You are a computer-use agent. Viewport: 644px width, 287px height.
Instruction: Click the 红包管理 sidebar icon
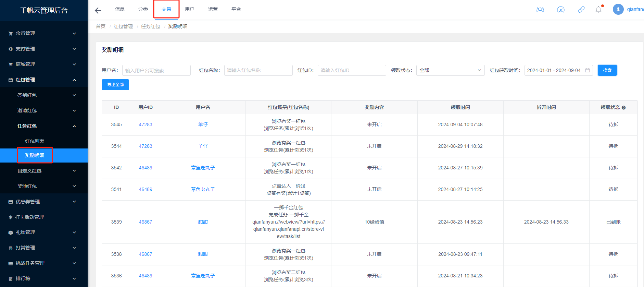click(11, 80)
